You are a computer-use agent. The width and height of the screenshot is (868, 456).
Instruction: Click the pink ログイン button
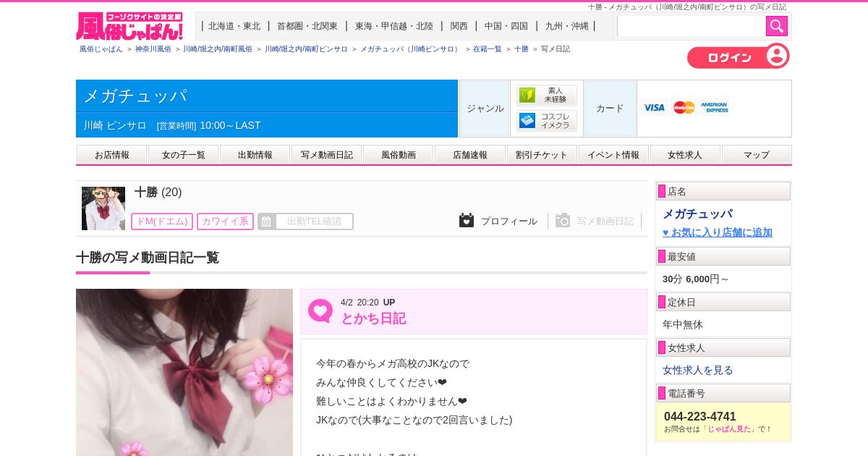point(738,56)
